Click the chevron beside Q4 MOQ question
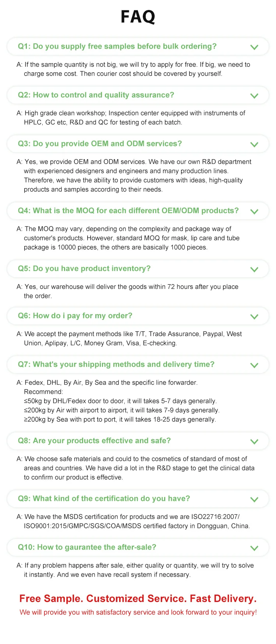Screen dimensions: 276x644 coord(254,212)
